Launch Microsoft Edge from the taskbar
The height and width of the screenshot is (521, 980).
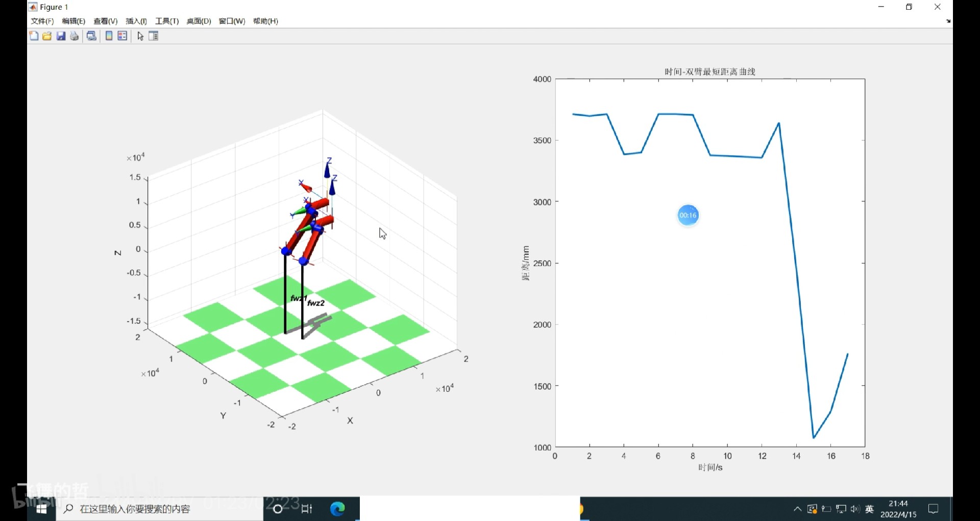[x=337, y=509]
